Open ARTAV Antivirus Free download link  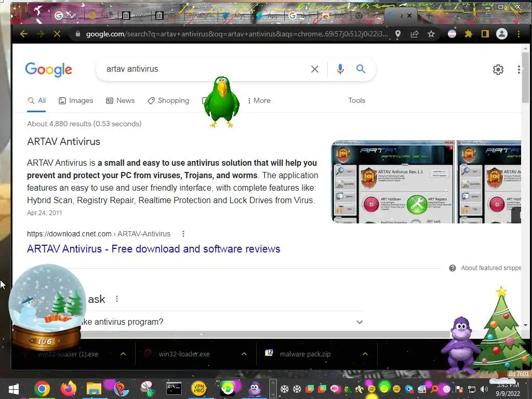[153, 249]
